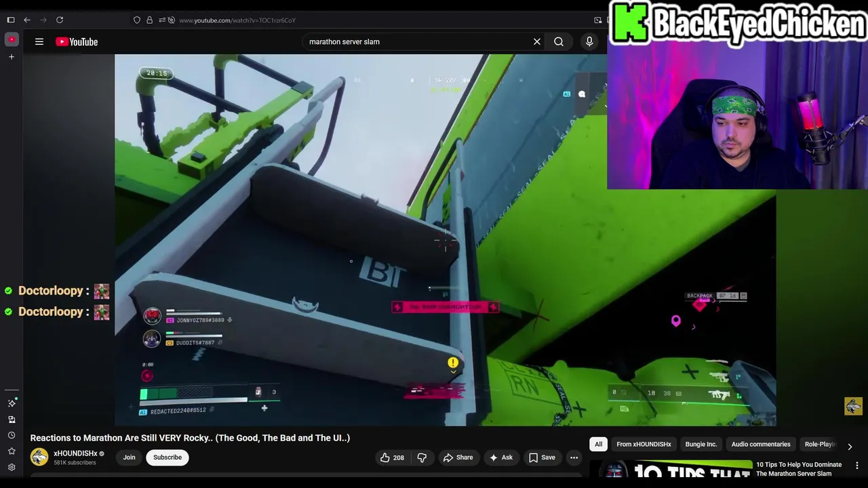Open the padlock site security info

tap(149, 20)
